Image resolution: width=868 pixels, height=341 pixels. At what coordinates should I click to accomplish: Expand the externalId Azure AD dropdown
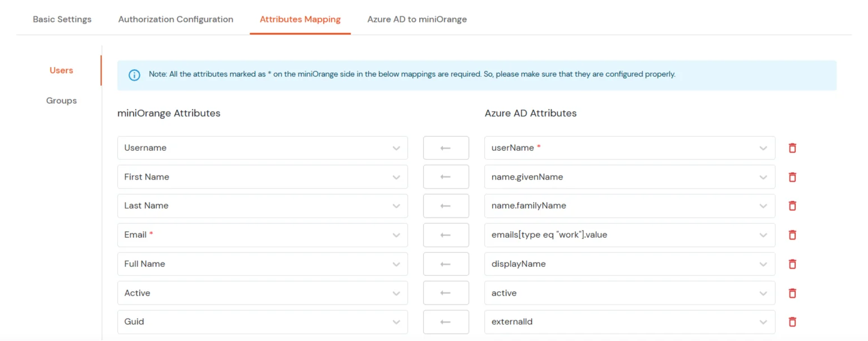[763, 321]
